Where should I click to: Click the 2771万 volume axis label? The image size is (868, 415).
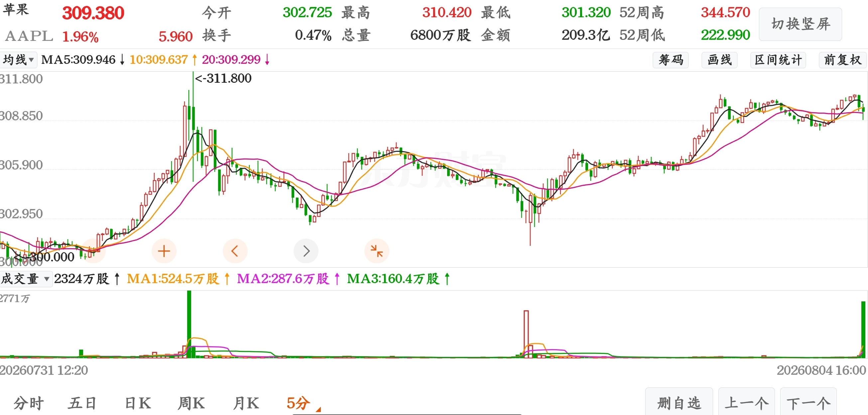(15, 298)
